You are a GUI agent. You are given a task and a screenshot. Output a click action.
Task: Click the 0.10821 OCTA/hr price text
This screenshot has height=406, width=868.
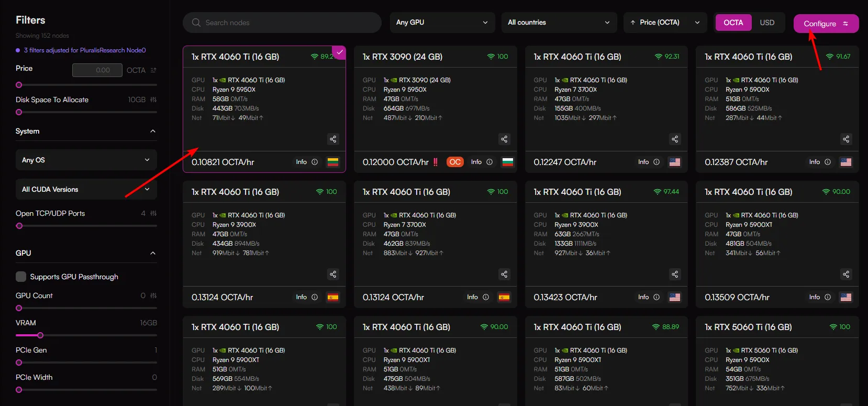tap(223, 162)
